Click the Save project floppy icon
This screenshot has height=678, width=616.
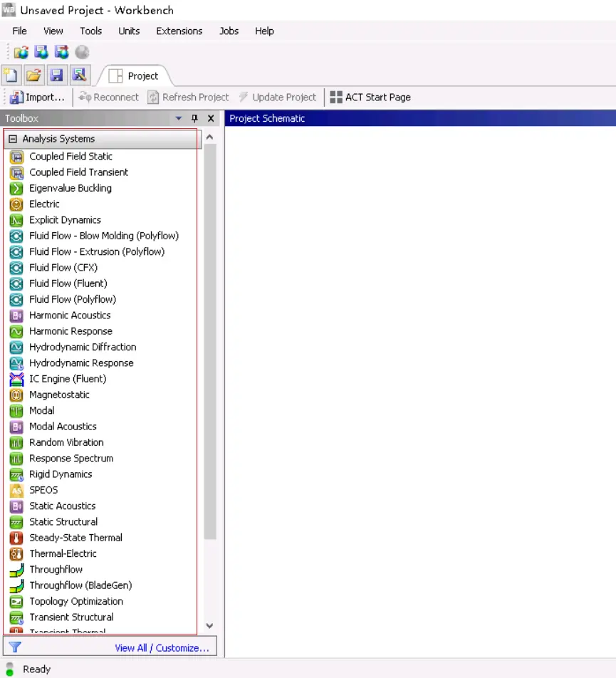[57, 75]
